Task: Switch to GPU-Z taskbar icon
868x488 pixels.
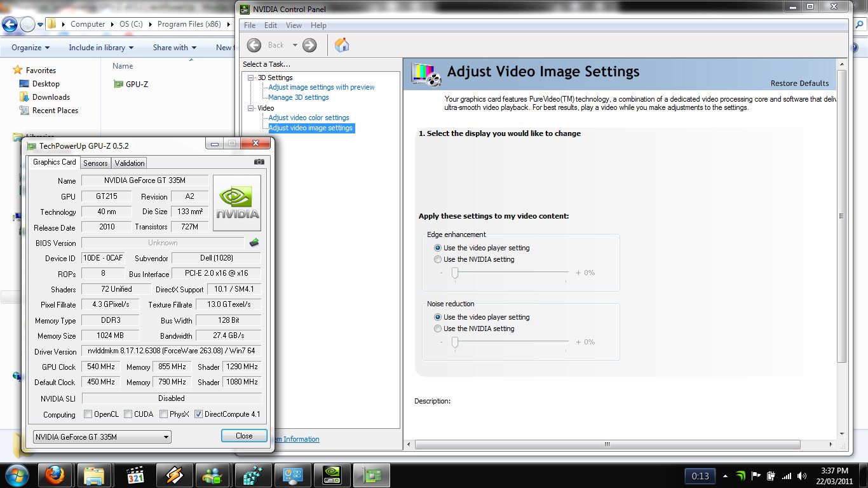Action: [x=370, y=475]
